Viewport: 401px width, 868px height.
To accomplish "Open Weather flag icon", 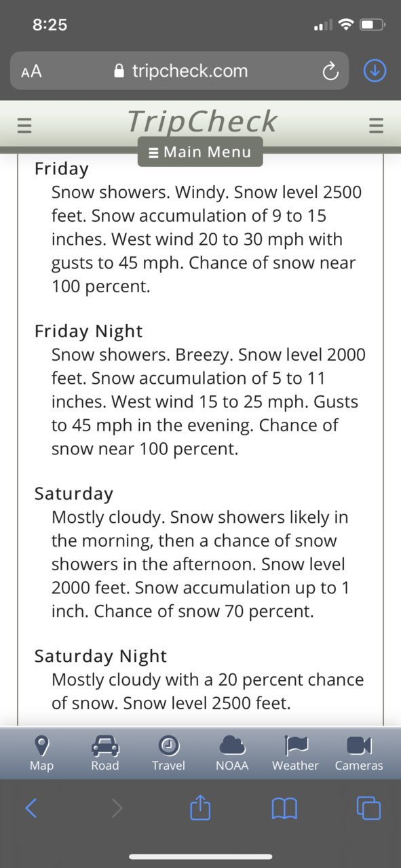I will click(295, 746).
